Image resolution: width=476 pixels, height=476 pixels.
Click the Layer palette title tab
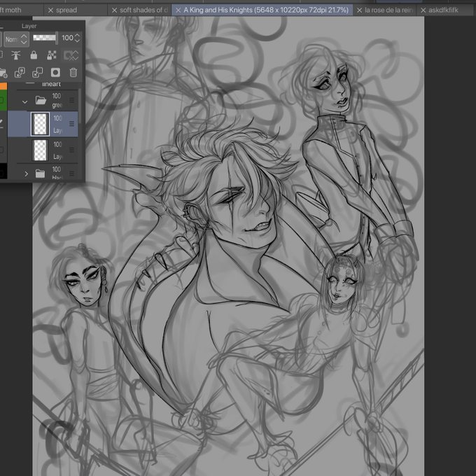coord(29,26)
